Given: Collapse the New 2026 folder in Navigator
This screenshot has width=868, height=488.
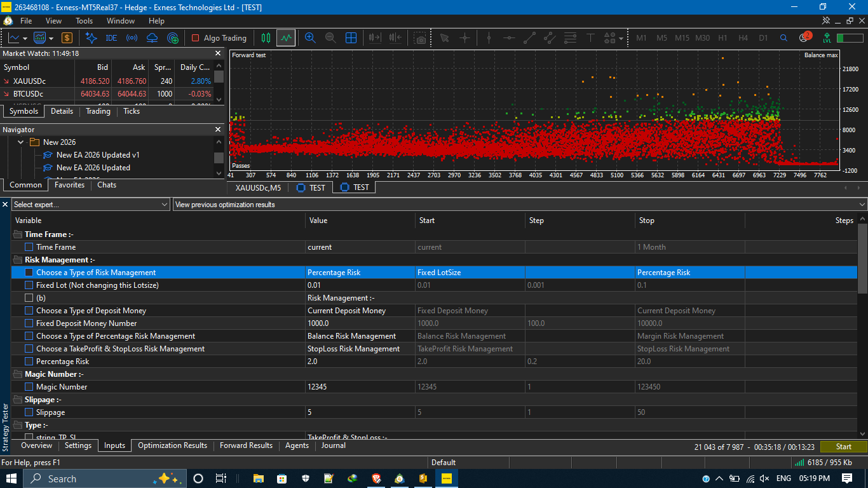Looking at the screenshot, I should (x=21, y=142).
